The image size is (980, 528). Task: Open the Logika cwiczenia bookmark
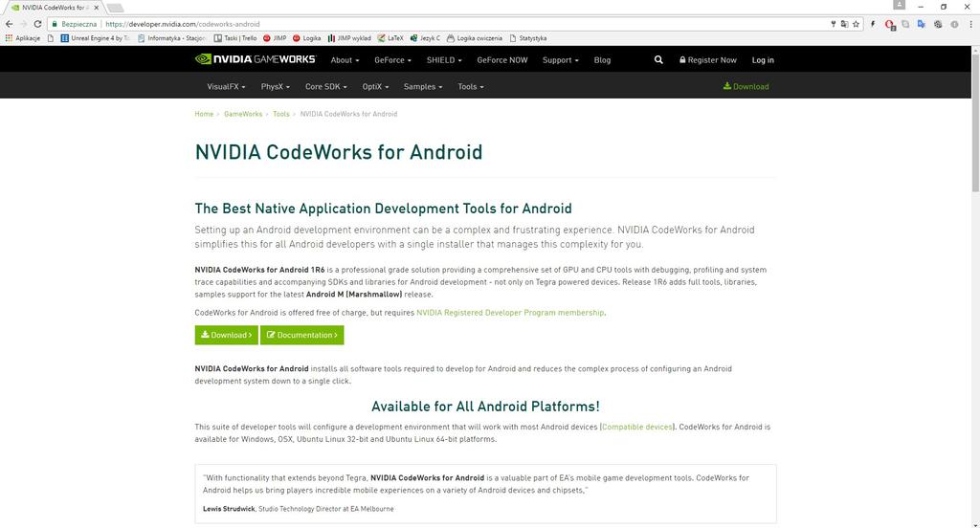click(x=475, y=38)
